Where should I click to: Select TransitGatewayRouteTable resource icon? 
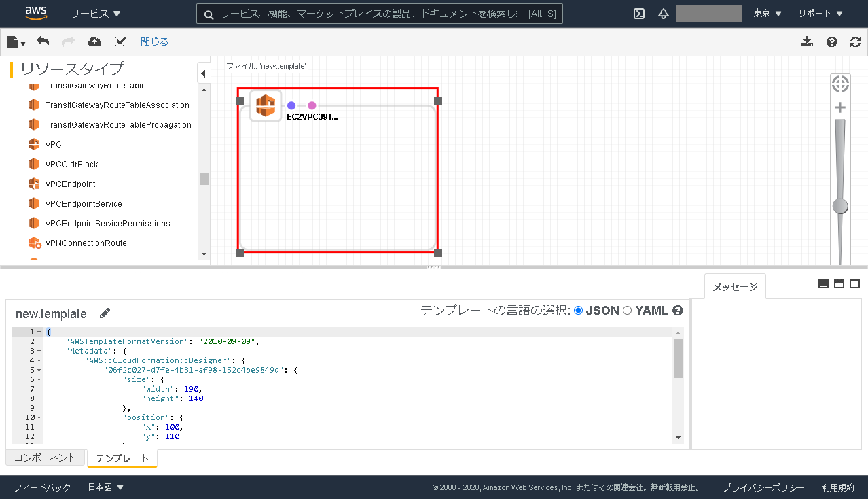click(34, 86)
